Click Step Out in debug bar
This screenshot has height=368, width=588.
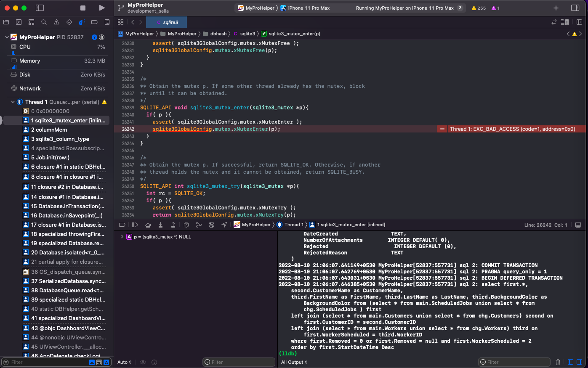pos(173,225)
